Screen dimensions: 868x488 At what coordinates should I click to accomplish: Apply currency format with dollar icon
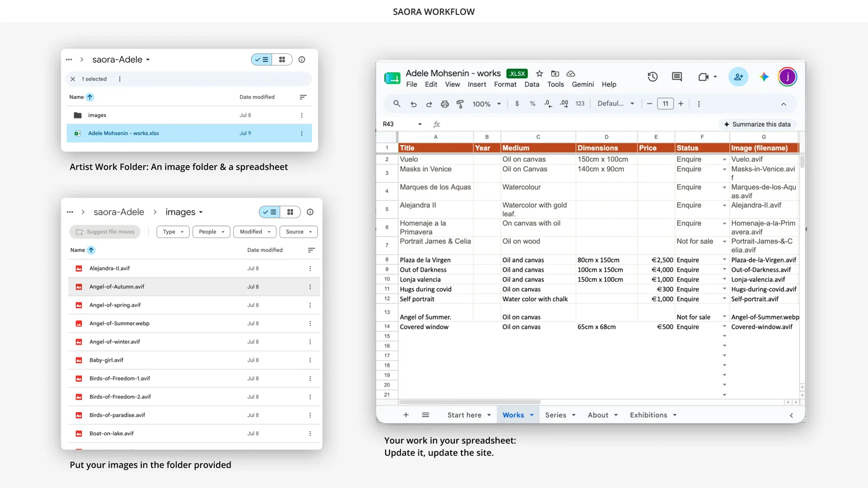point(517,104)
